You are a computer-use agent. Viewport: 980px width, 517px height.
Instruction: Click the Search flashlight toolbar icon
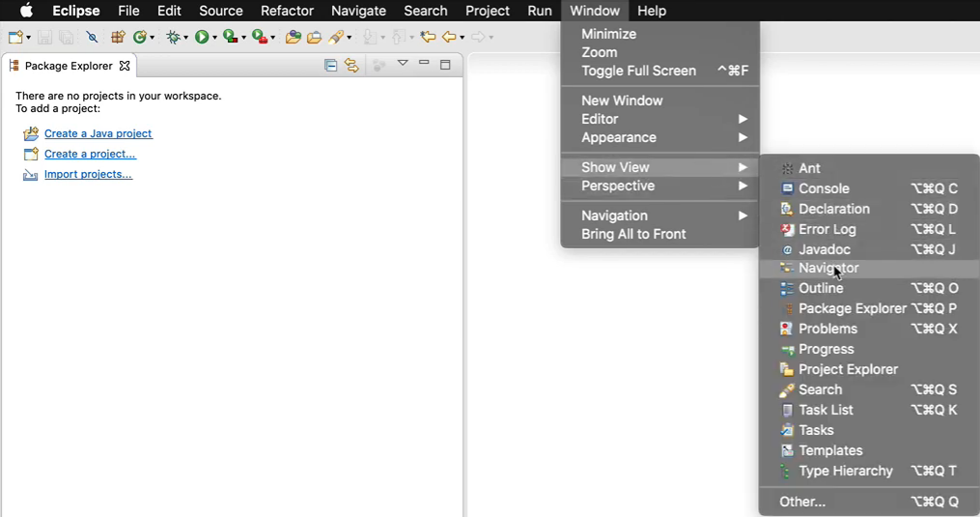coord(336,37)
